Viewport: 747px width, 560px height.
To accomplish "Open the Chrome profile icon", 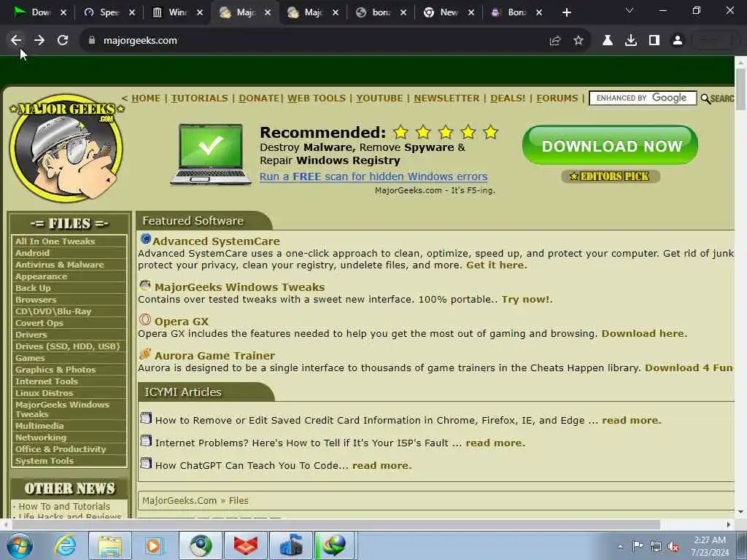I will tap(678, 41).
